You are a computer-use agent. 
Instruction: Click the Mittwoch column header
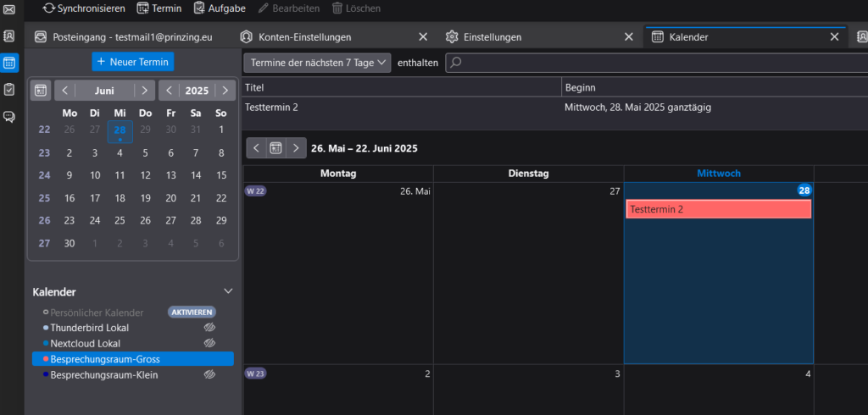(719, 174)
